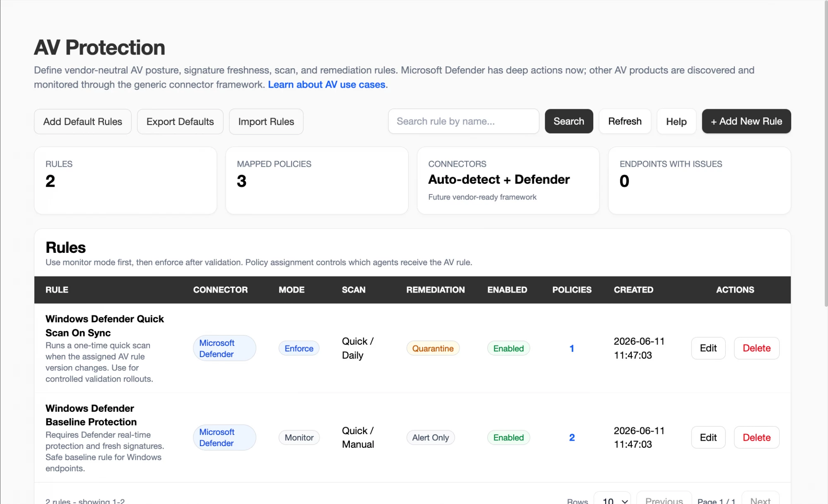
Task: Click the Alert Only remediation badge
Action: (431, 437)
